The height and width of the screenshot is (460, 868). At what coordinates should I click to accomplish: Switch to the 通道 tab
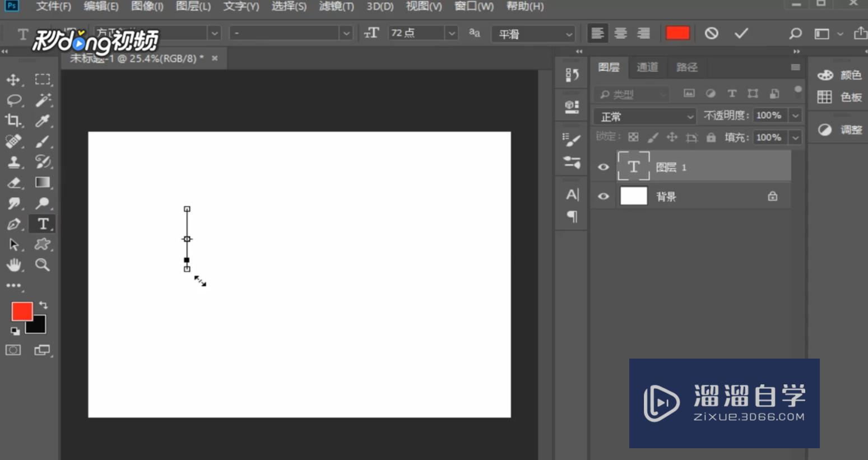pyautogui.click(x=647, y=67)
